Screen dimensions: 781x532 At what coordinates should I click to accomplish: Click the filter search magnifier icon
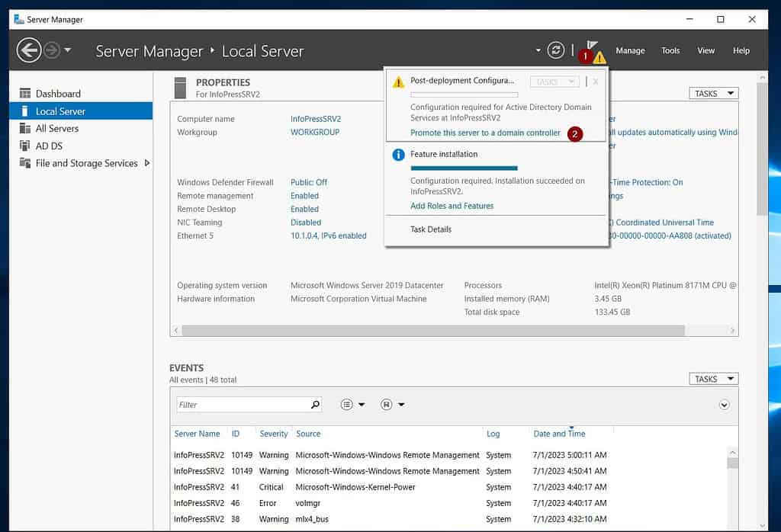(x=315, y=405)
